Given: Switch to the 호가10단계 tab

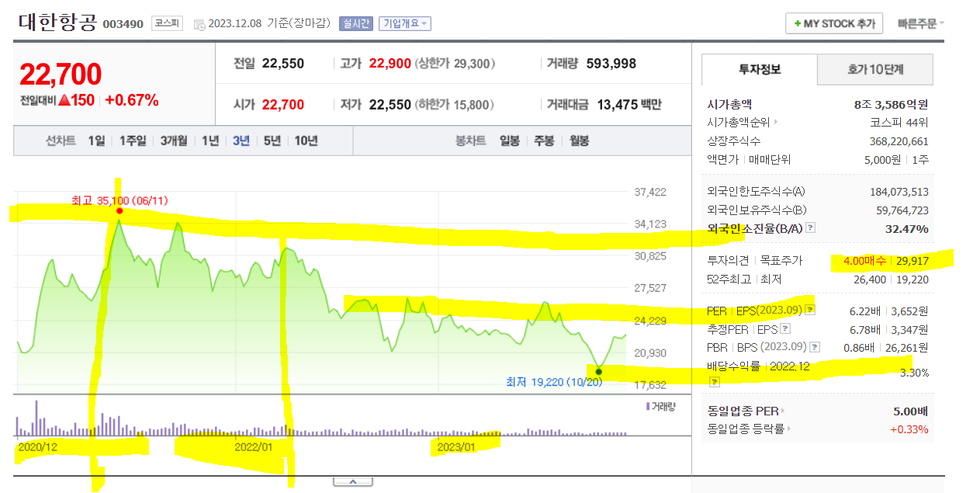Looking at the screenshot, I should tap(875, 69).
